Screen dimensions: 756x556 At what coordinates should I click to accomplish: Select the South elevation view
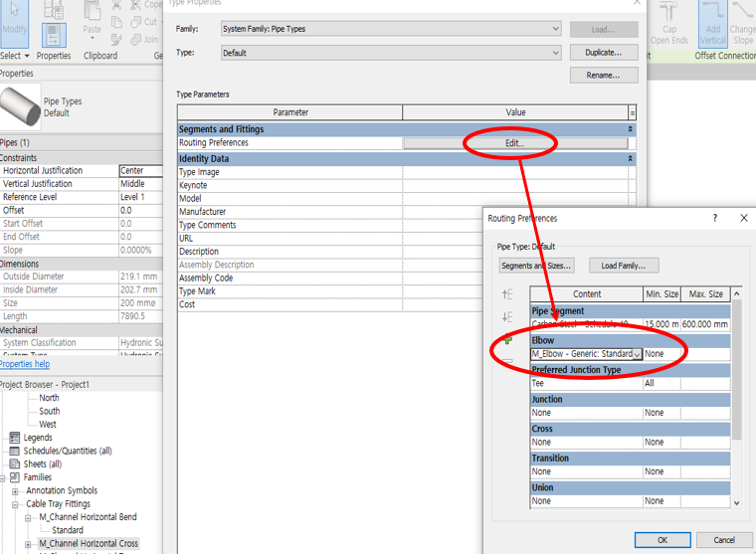50,411
